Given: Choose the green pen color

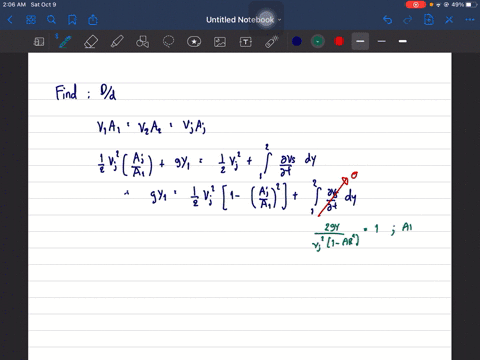Looking at the screenshot, I should coord(318,41).
